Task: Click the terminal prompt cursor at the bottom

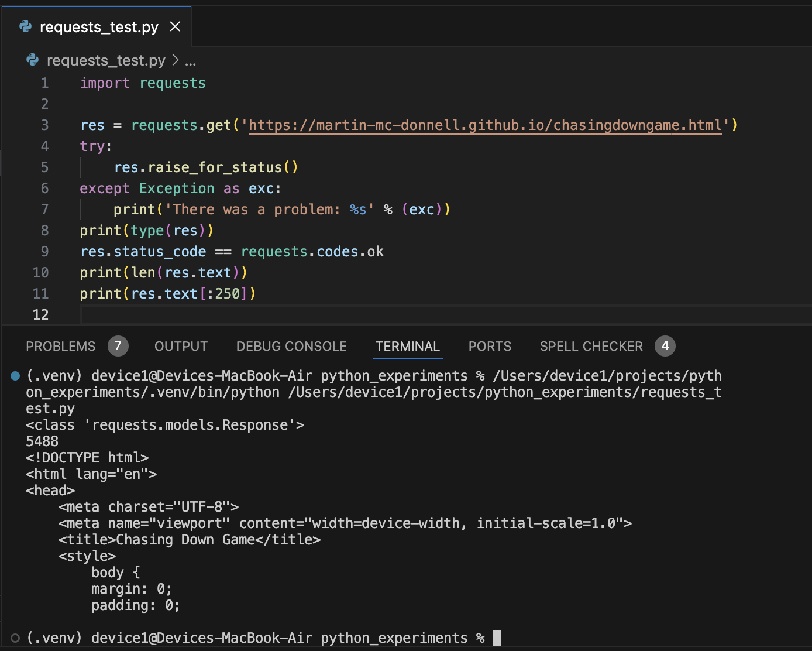Action: 496,638
